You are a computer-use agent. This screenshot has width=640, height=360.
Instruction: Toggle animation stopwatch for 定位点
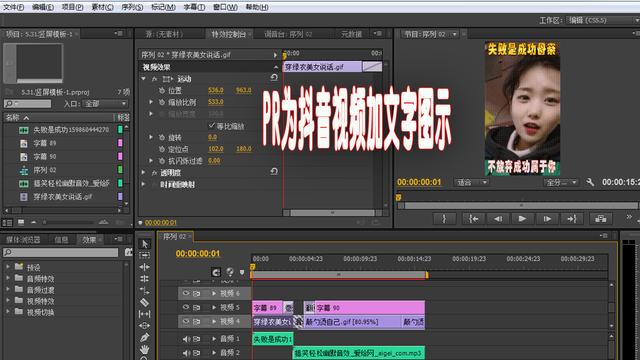point(162,149)
